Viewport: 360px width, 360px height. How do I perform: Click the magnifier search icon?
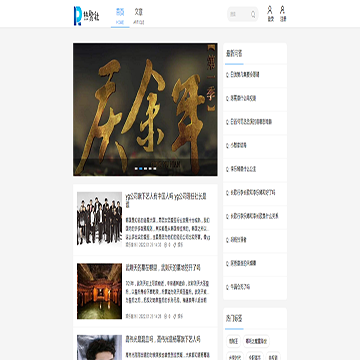coord(253,14)
